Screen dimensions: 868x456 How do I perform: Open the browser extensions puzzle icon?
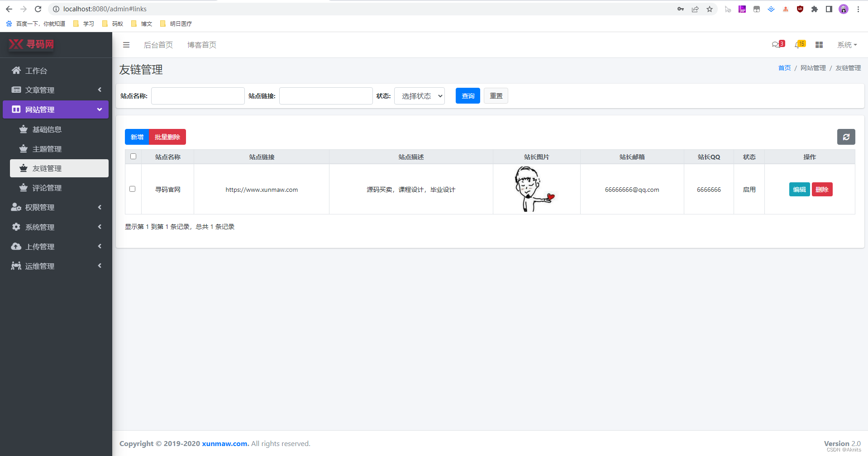[815, 9]
